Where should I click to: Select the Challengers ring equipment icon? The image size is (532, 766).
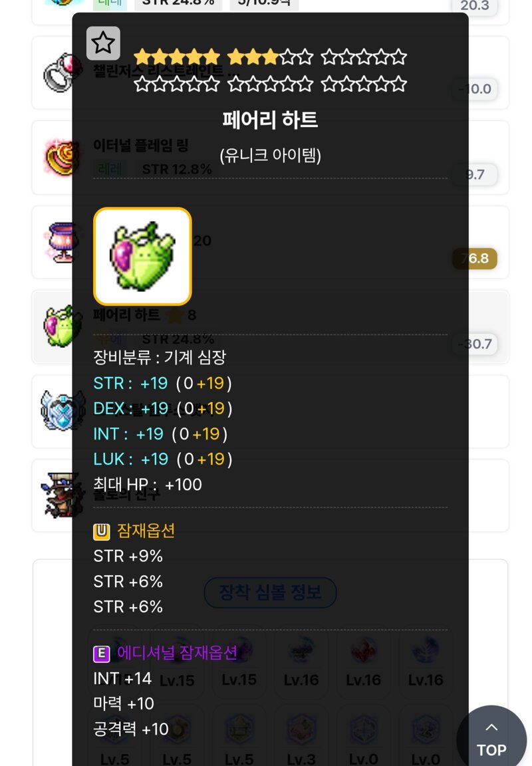click(61, 73)
